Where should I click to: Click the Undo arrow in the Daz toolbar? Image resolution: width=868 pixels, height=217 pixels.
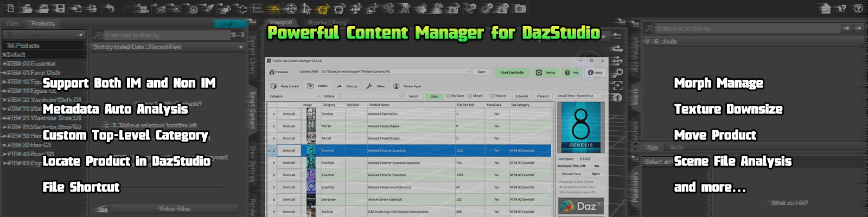click(x=109, y=9)
